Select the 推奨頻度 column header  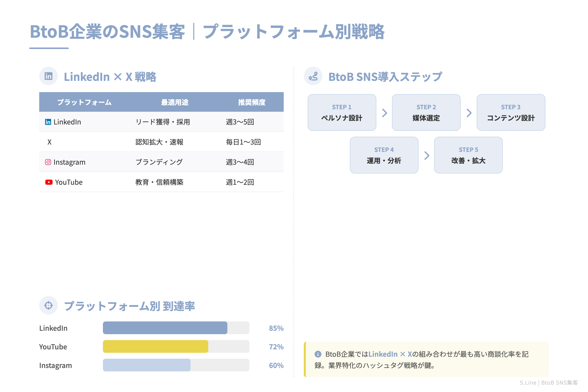point(252,102)
